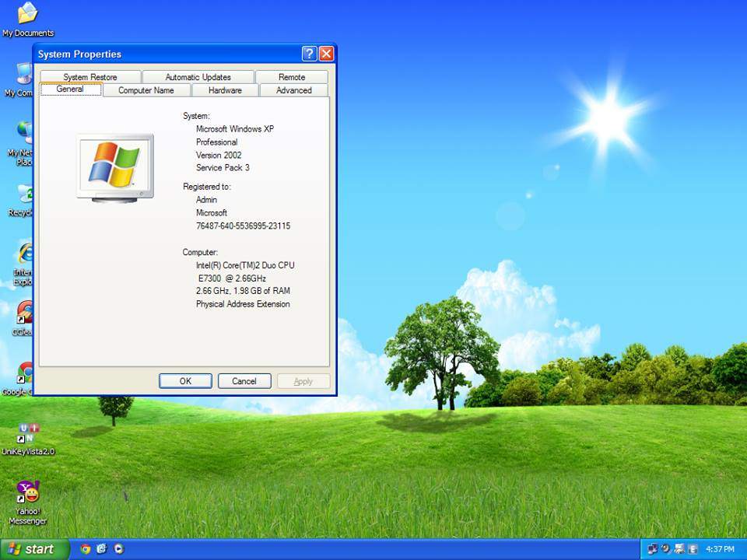Close the System Properties dialog

(x=326, y=54)
